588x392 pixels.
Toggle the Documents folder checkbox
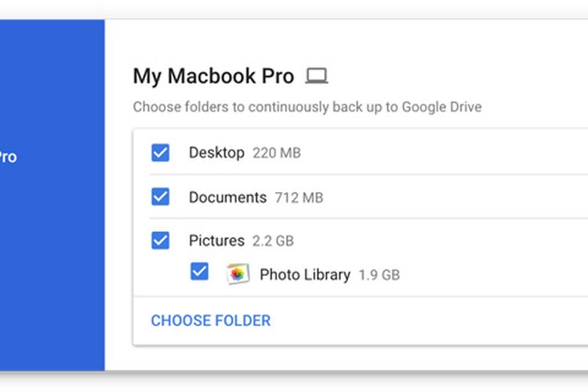click(x=160, y=197)
